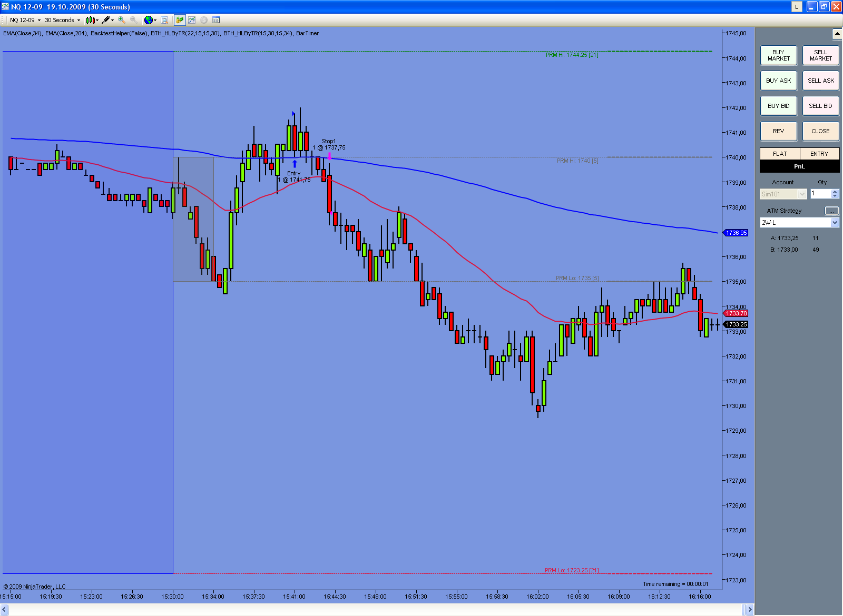Open the drawing tools pencil menu
843x616 pixels.
107,20
